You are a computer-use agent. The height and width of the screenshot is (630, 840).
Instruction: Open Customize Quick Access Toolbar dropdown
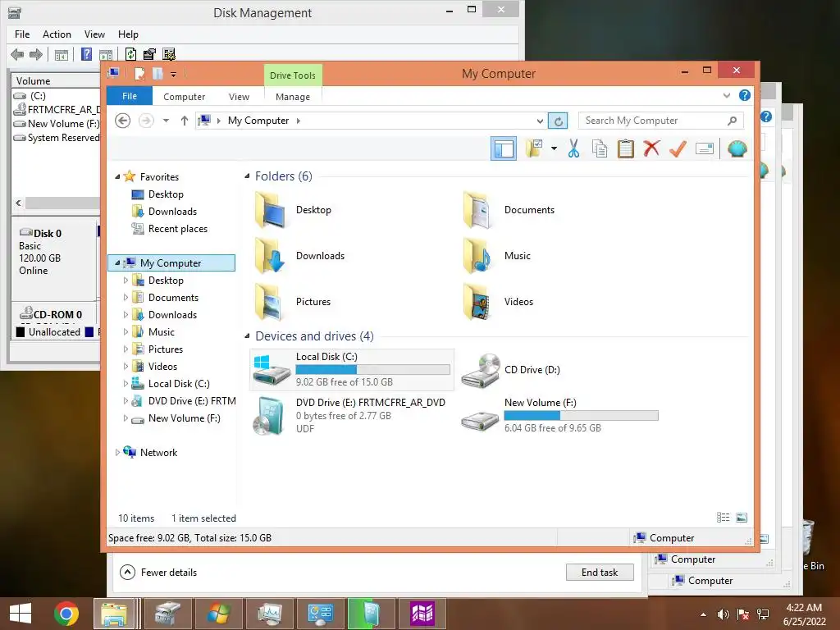[x=174, y=75]
